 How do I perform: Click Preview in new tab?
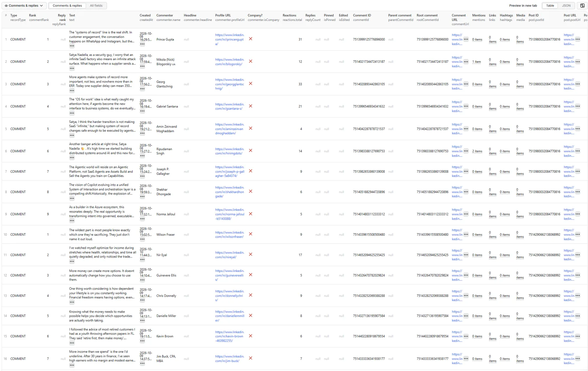tap(523, 6)
